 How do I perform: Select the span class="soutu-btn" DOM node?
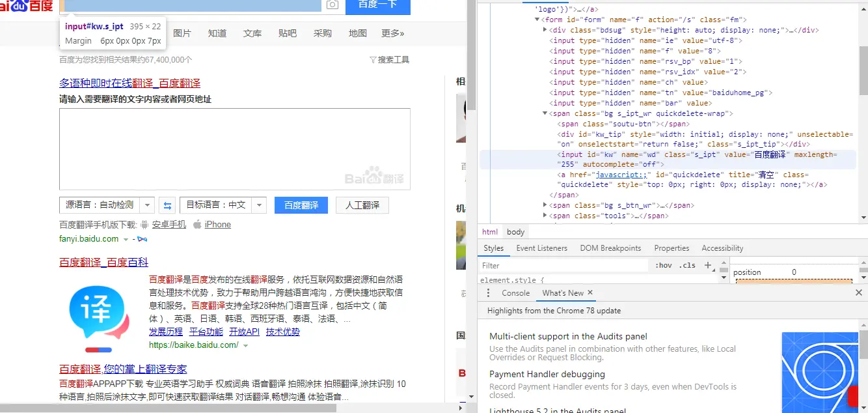pyautogui.click(x=624, y=124)
